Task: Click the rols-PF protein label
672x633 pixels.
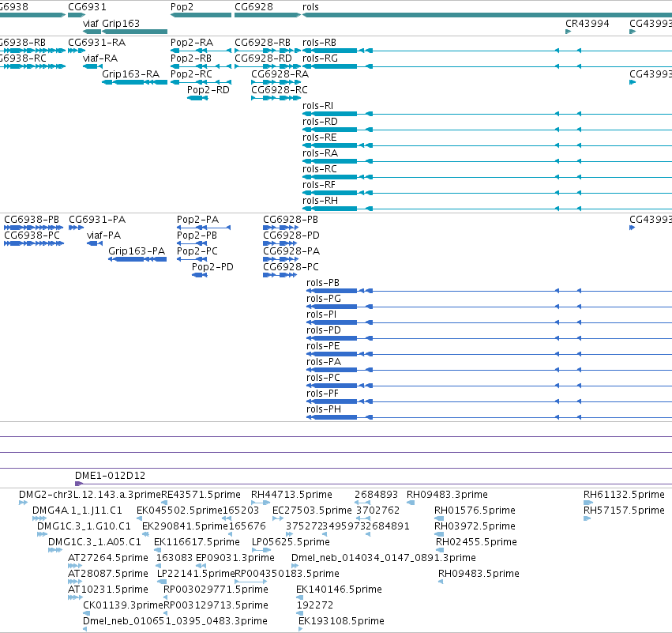Action: 322,394
